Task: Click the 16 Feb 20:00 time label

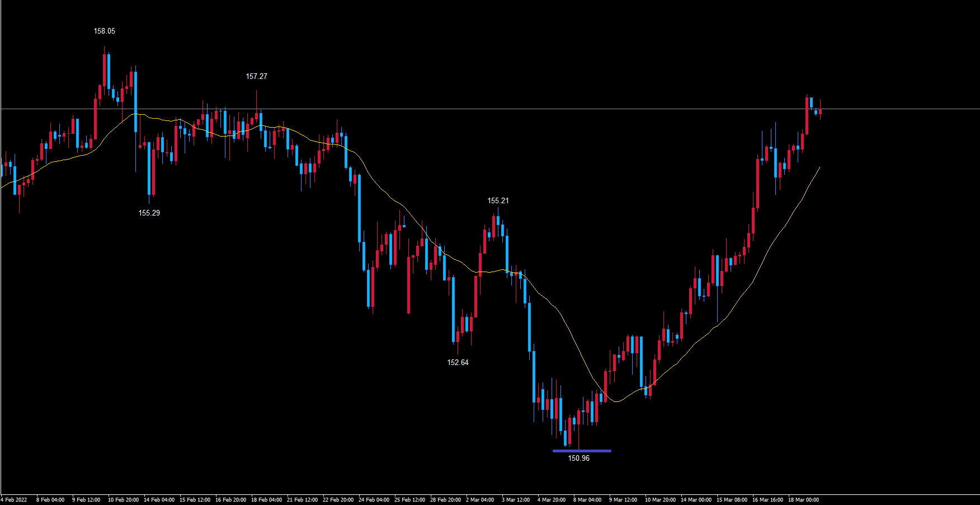Action: (230, 500)
